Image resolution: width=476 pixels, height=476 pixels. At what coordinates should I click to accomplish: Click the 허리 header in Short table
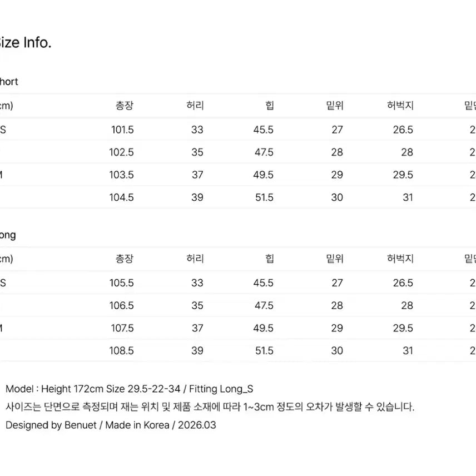tap(195, 105)
